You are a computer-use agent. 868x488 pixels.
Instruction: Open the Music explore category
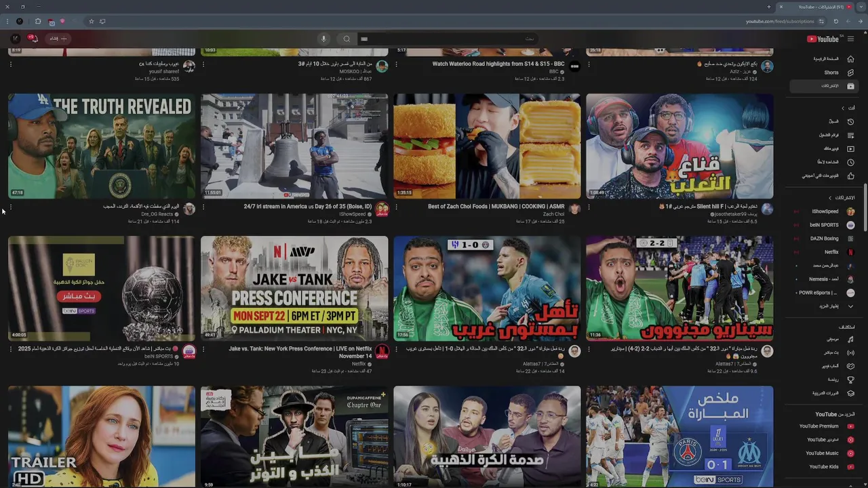825,339
